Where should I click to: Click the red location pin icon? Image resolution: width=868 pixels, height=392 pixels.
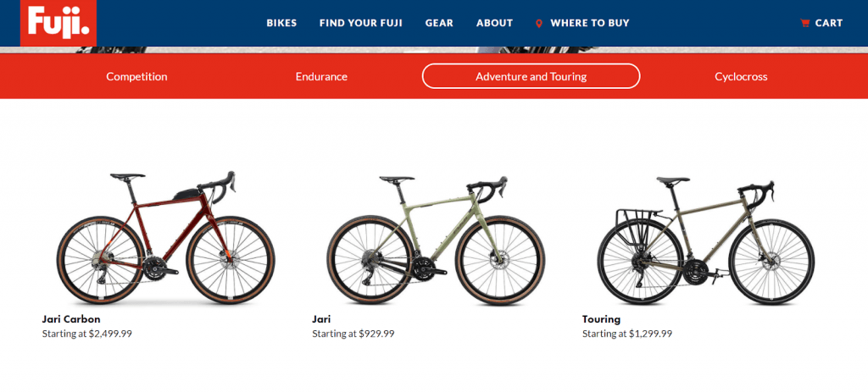pos(538,23)
